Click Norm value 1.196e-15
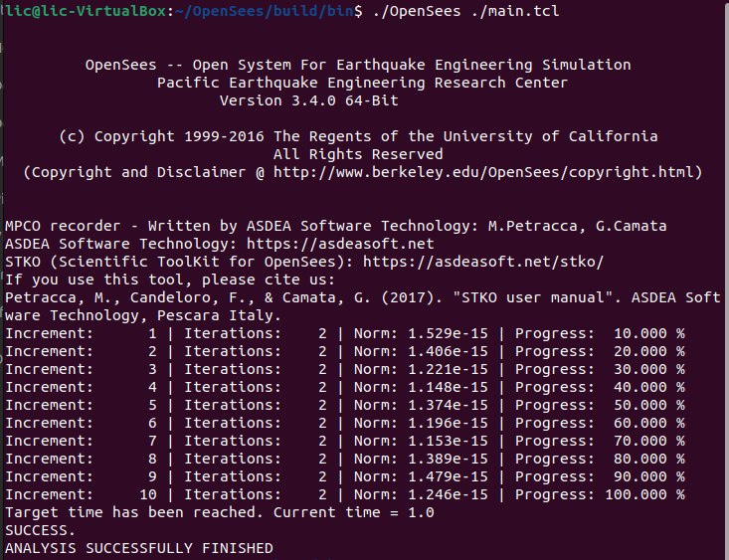 point(449,424)
